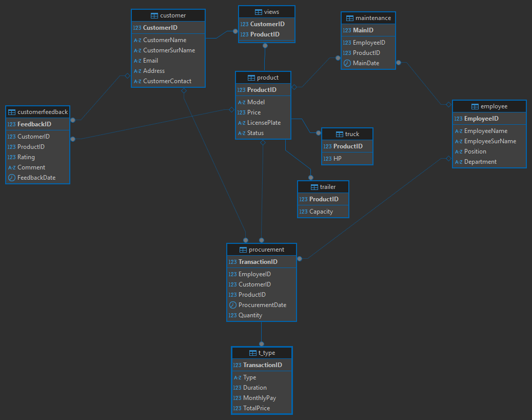Click the table icon in views header

(259, 12)
